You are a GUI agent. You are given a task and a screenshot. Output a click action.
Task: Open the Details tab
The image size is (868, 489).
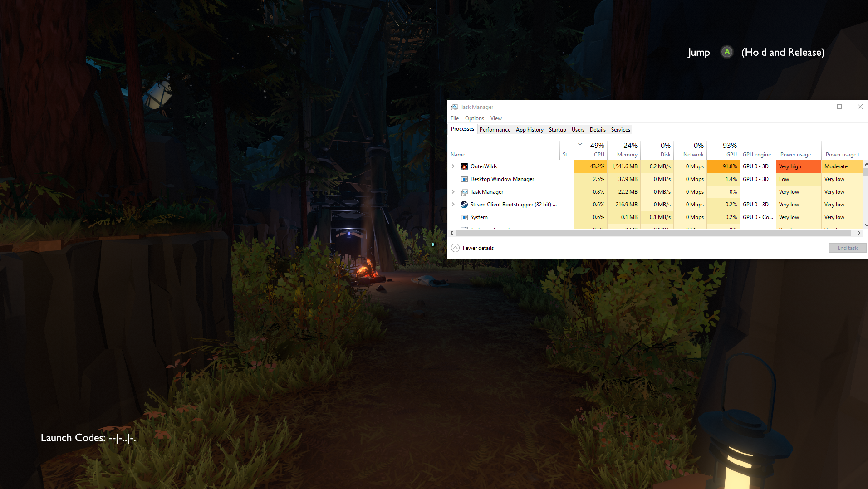point(598,130)
